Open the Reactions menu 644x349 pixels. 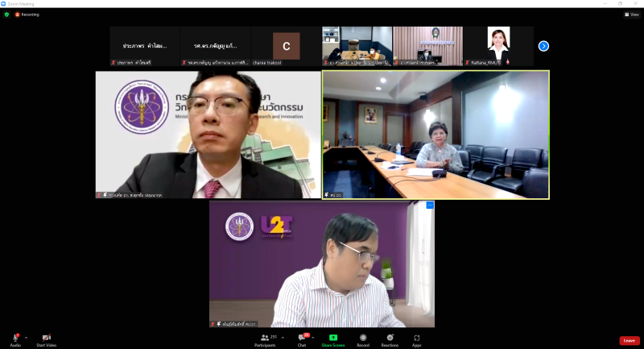[x=390, y=338]
